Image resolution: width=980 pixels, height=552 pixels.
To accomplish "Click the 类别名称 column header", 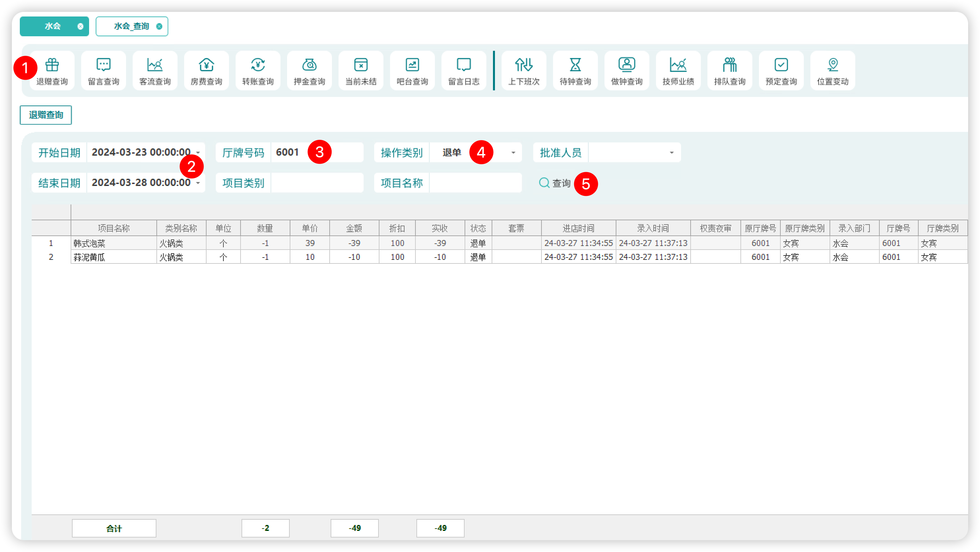I will coord(181,228).
